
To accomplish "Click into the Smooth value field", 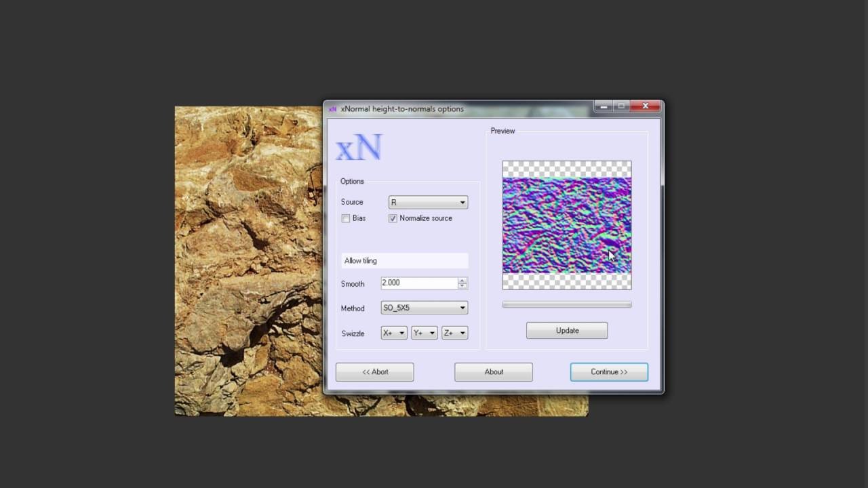I will pyautogui.click(x=419, y=283).
